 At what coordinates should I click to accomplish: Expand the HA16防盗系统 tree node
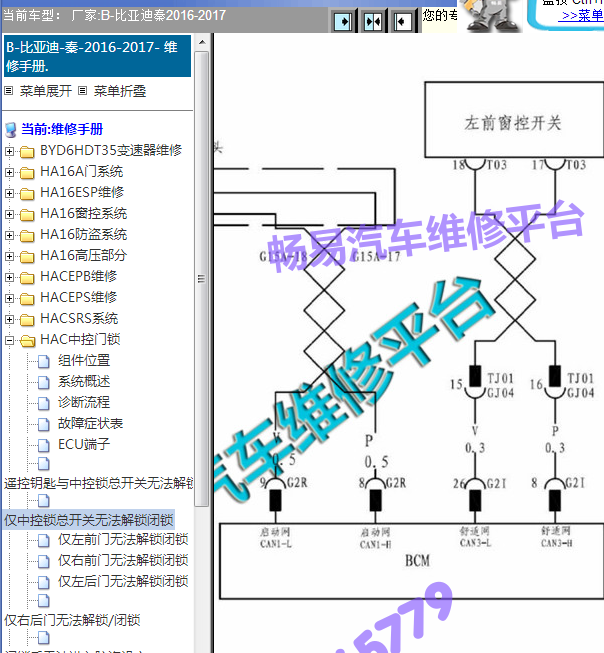coord(9,236)
